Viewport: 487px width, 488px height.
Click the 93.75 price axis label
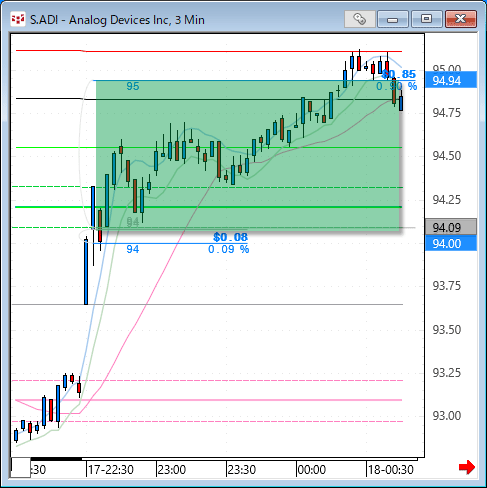447,286
